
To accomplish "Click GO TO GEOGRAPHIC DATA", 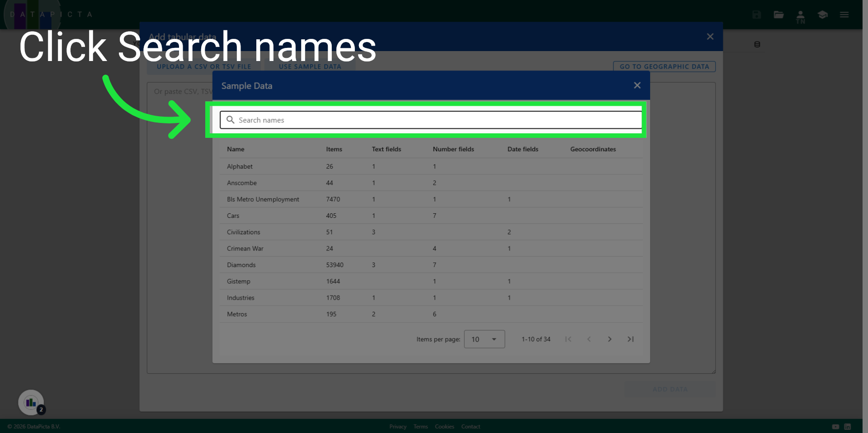I will (664, 66).
